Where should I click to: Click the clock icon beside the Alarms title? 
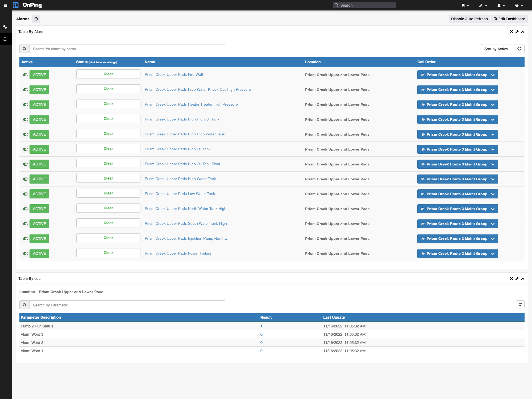point(36,19)
